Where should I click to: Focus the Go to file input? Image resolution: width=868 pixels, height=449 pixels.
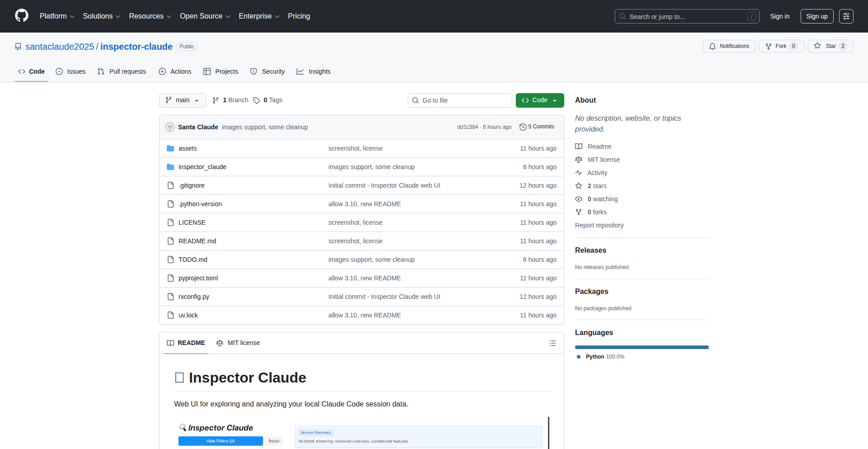tap(460, 100)
